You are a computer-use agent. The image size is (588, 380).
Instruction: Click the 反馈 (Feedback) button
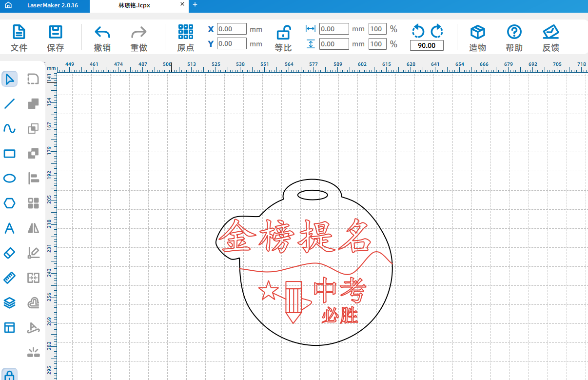click(x=550, y=38)
